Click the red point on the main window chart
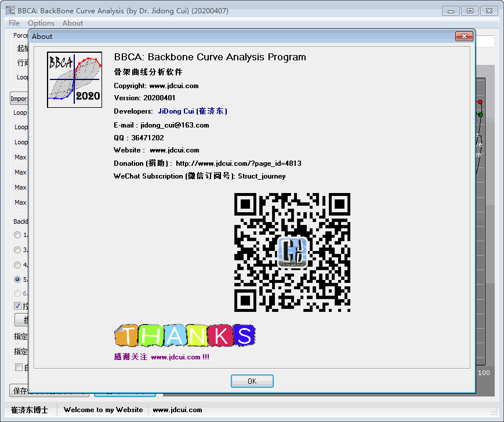504x422 pixels. coord(480,102)
